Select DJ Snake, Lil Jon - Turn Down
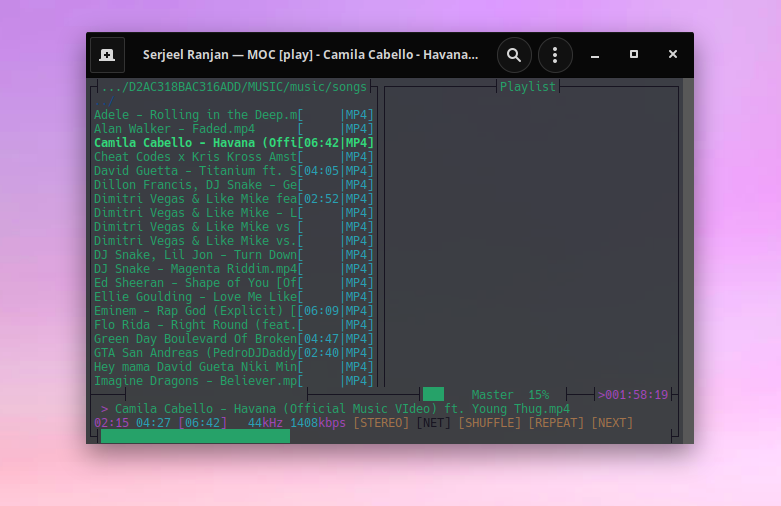This screenshot has height=506, width=781. click(x=234, y=254)
